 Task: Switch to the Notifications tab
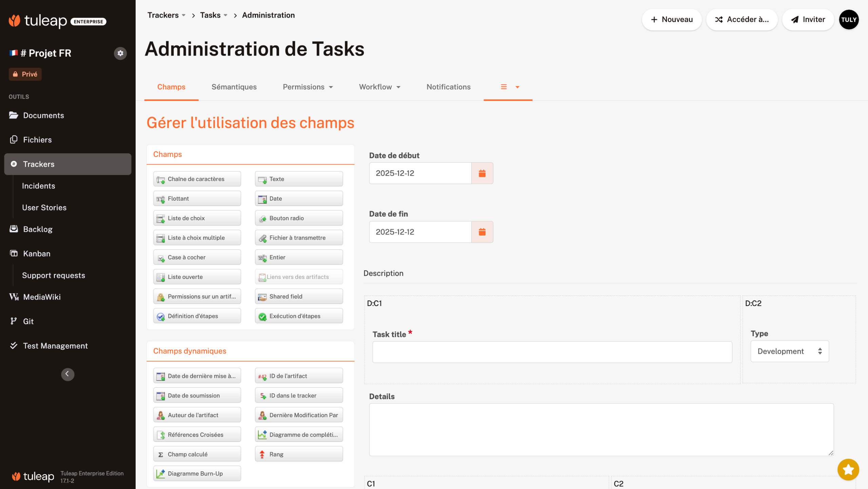[448, 87]
